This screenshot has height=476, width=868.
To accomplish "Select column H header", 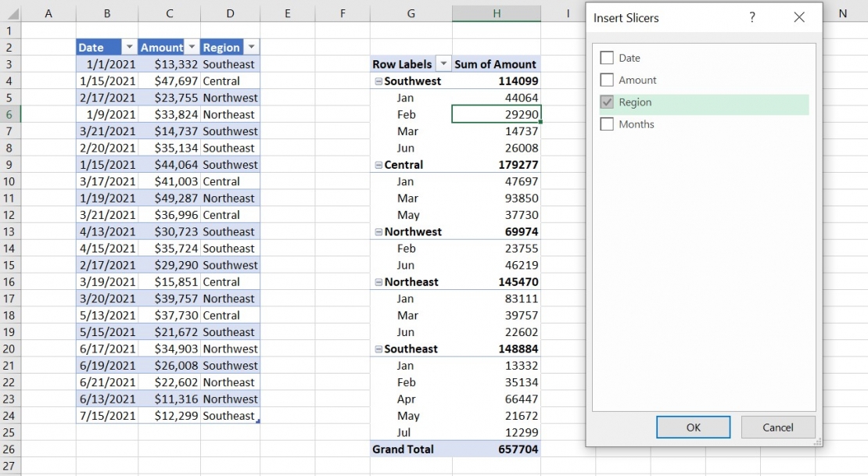I will (x=496, y=13).
